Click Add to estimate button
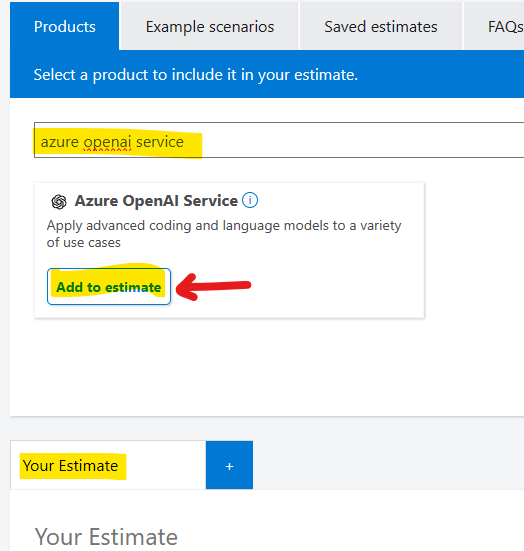This screenshot has height=551, width=524. 109,286
